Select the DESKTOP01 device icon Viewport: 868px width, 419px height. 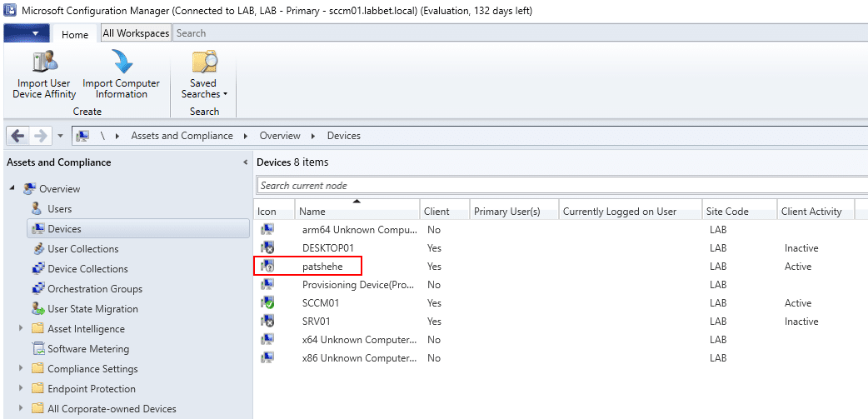[x=268, y=247]
